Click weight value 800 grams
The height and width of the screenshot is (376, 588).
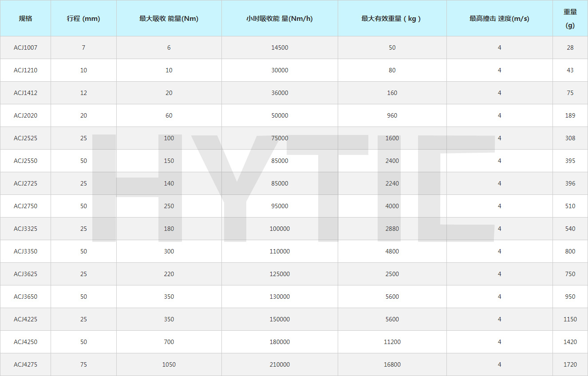[570, 251]
